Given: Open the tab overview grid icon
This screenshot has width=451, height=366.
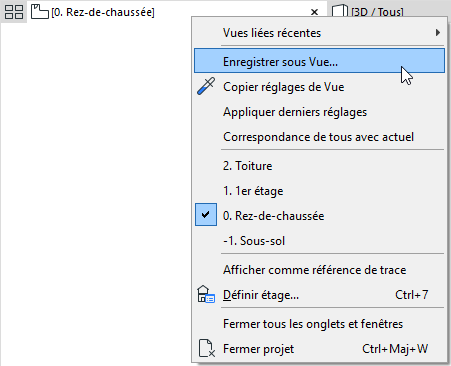Looking at the screenshot, I should 14,12.
